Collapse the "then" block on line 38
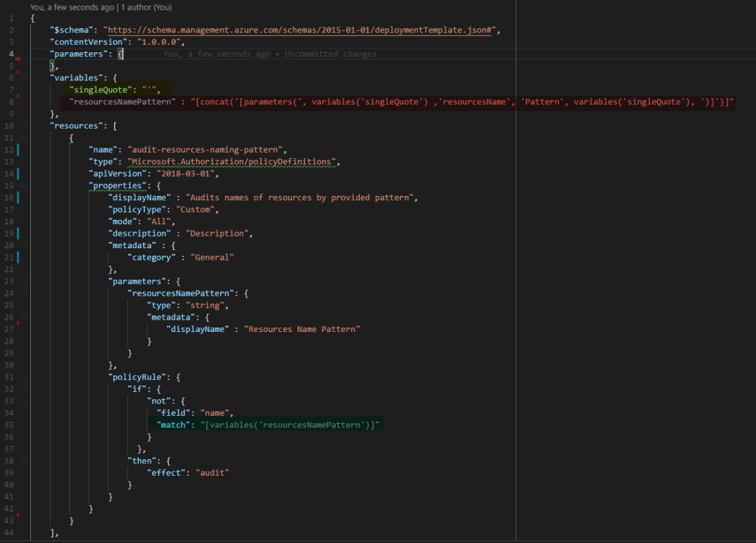The image size is (756, 543). pyautogui.click(x=23, y=461)
